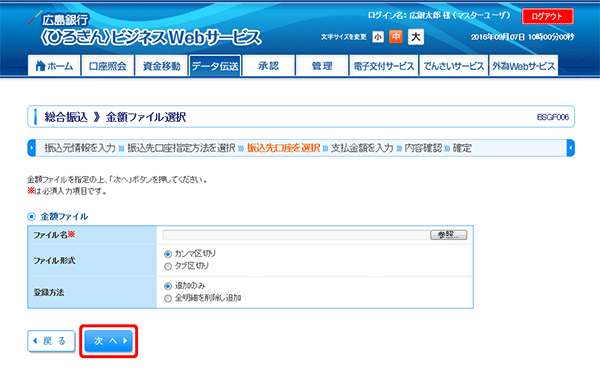Select タブ区切り file format
This screenshot has width=600, height=382.
coord(168,266)
